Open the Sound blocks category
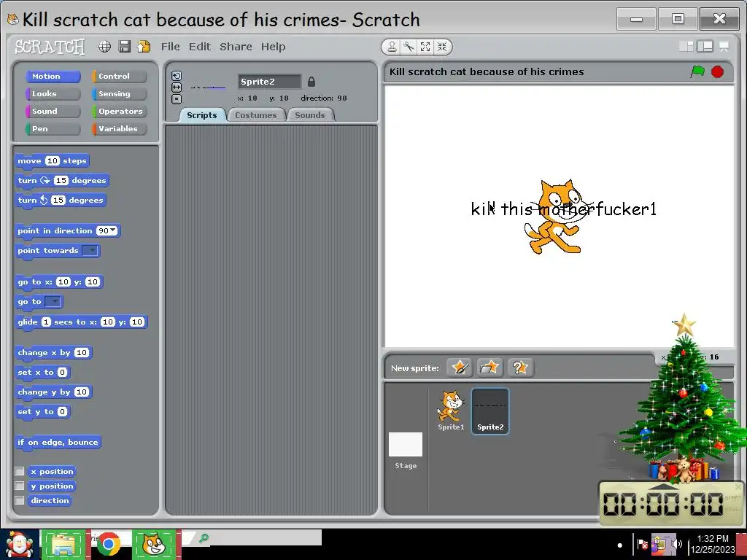747x560 pixels. [53, 112]
